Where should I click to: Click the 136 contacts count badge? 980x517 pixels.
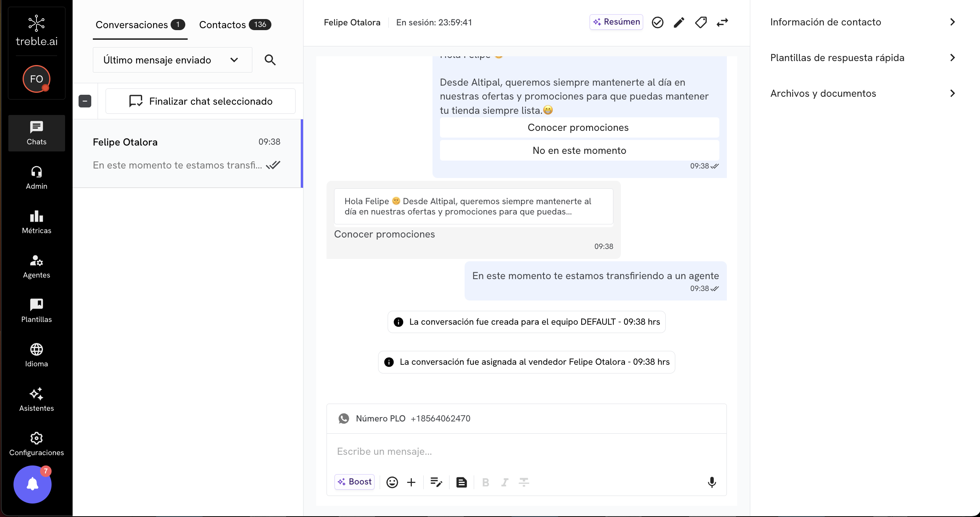click(260, 25)
